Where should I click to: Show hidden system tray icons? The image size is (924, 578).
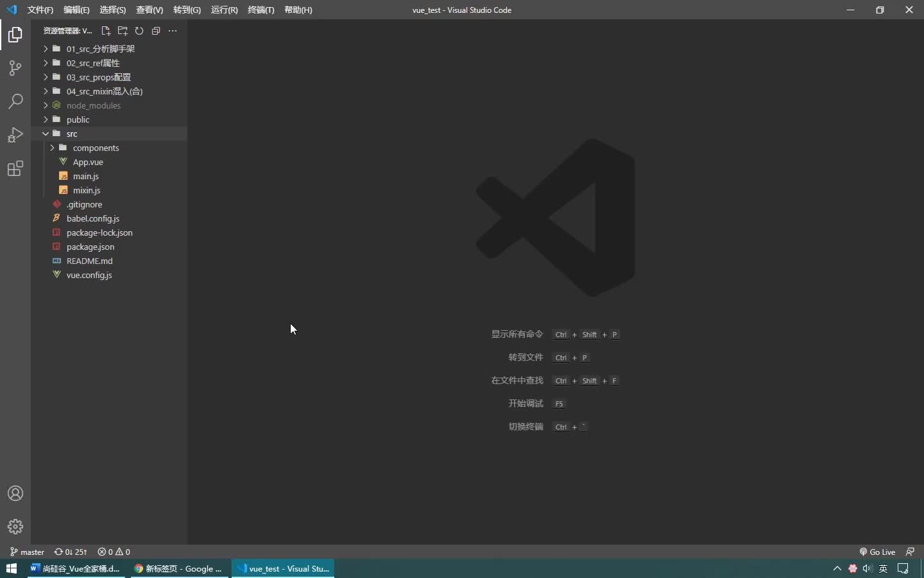pos(837,568)
